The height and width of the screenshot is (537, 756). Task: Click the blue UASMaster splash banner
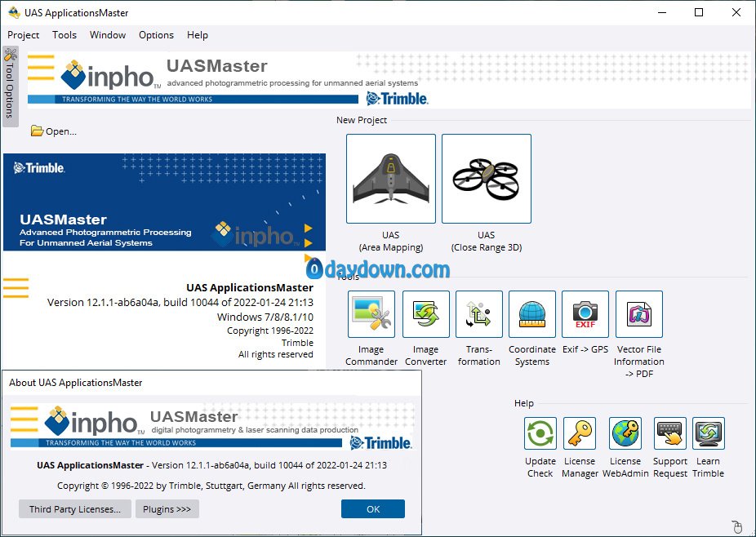(x=164, y=202)
